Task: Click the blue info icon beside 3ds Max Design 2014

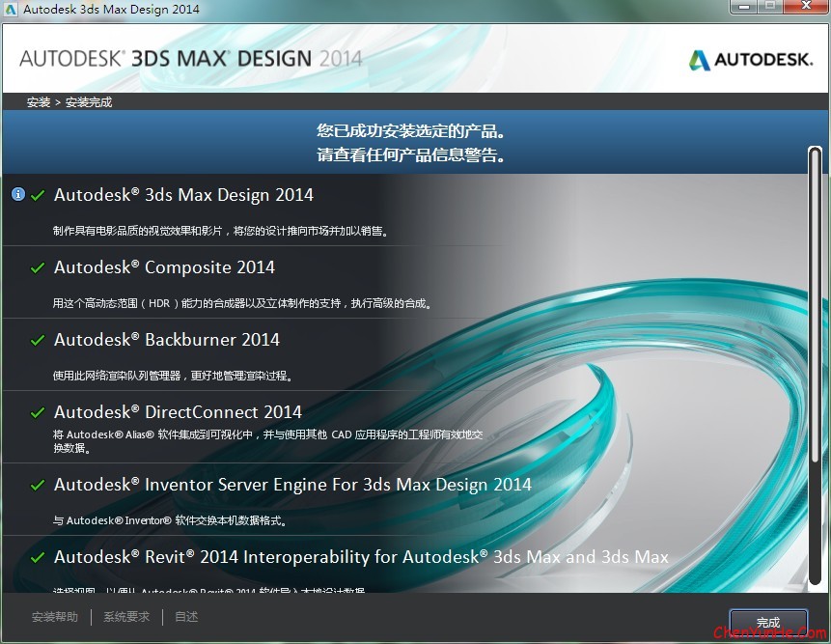Action: click(18, 194)
